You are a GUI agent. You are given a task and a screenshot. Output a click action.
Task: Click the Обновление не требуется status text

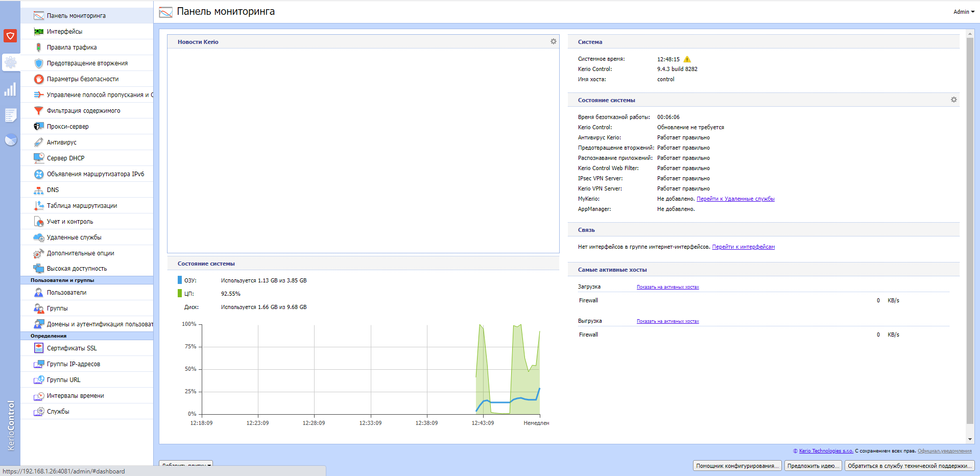pyautogui.click(x=690, y=128)
